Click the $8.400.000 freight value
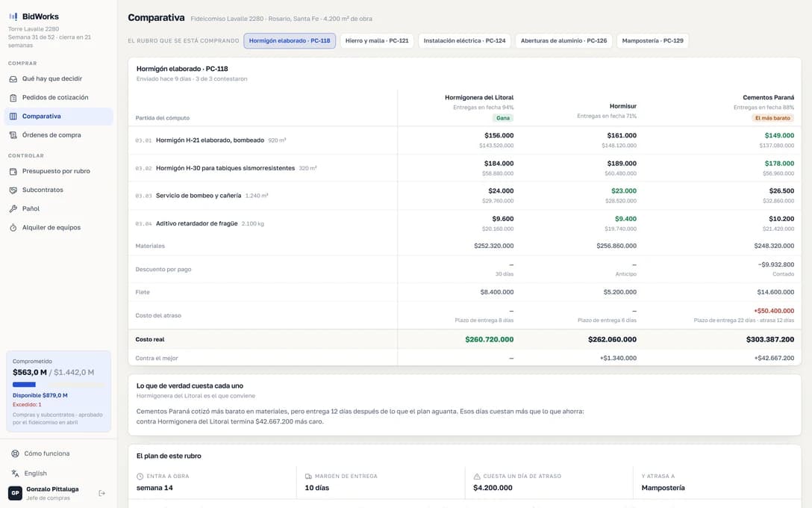The image size is (812, 508). [x=496, y=292]
